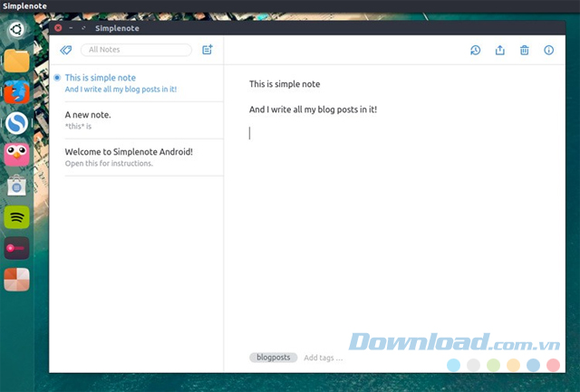Close the Simplenote window
The image size is (580, 392).
pyautogui.click(x=58, y=28)
